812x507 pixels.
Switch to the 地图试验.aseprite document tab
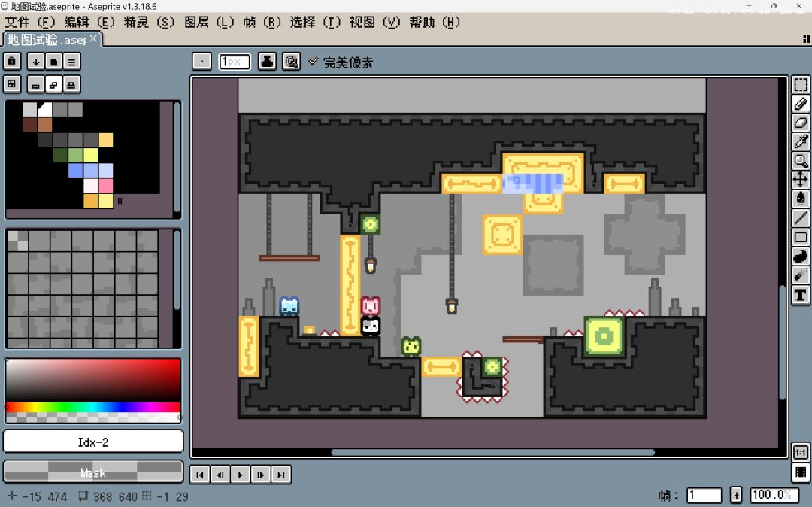point(47,39)
